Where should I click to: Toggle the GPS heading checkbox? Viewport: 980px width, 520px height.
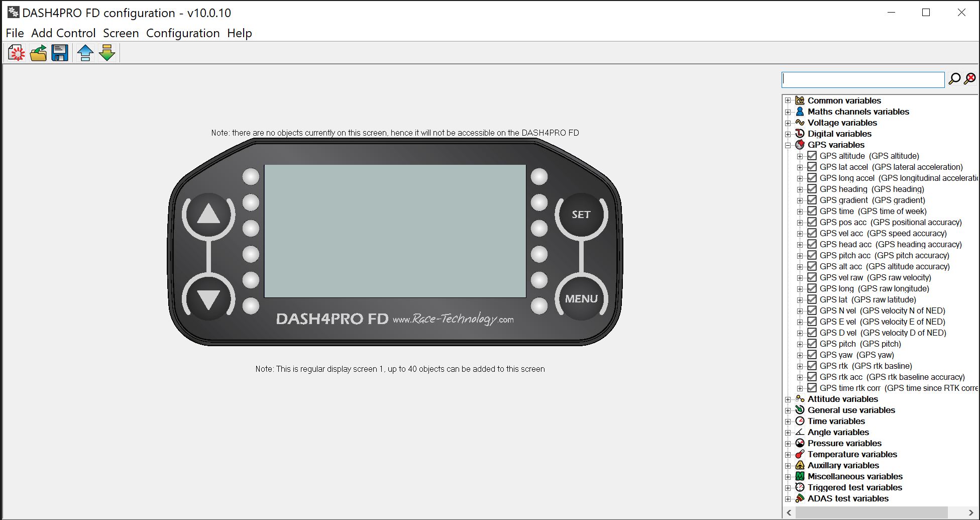[812, 189]
